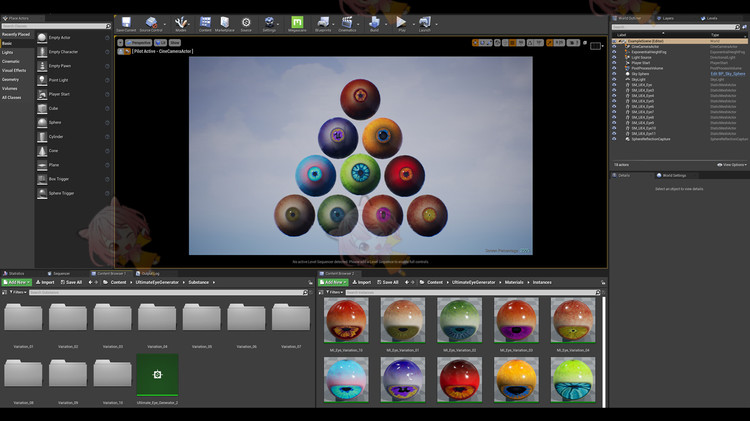Open the viewport options dropdown arrow
Screen dimensions: 750x421
click(120, 43)
